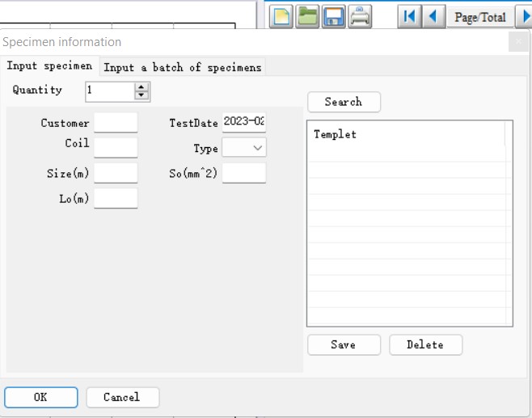
Task: Print with the printer toolbar icon
Action: point(360,16)
